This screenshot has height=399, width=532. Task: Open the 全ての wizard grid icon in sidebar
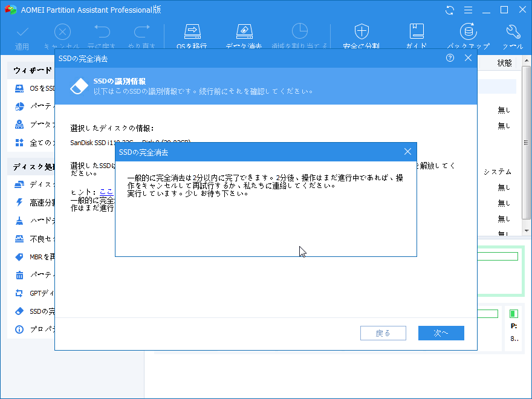(19, 143)
